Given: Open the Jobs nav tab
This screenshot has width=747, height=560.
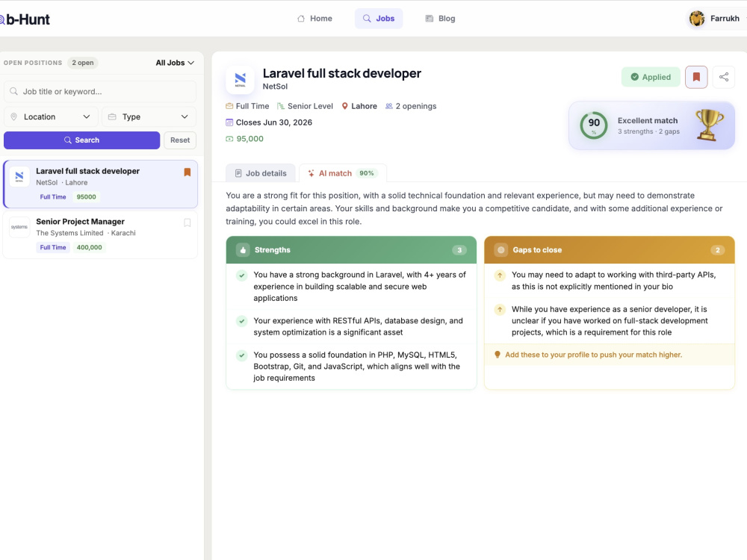Looking at the screenshot, I should click(x=379, y=19).
